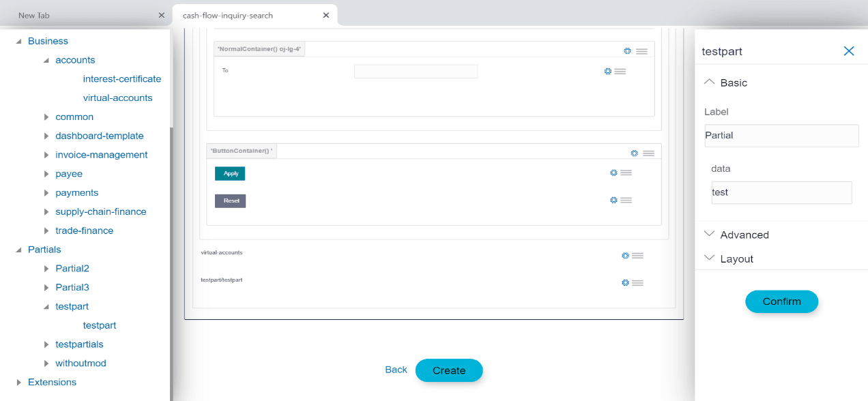The width and height of the screenshot is (868, 401).
Task: Click the testpart/testpart text in canvas
Action: click(221, 280)
